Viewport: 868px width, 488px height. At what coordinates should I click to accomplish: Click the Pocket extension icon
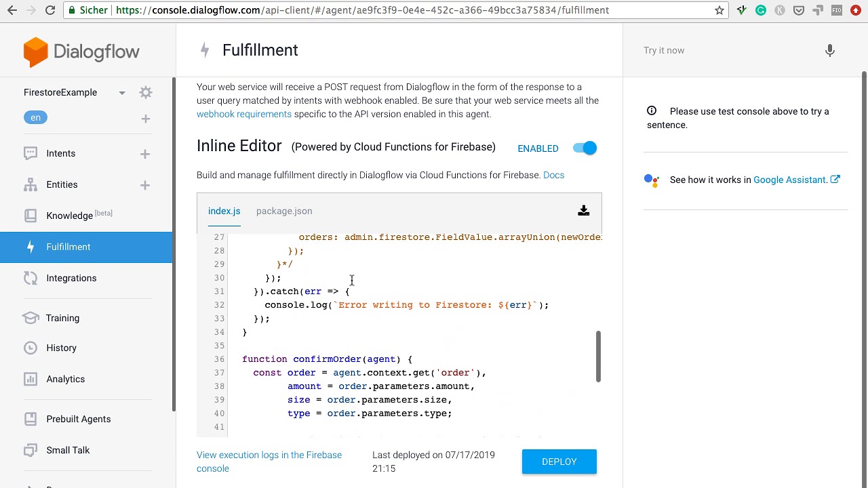click(x=799, y=10)
